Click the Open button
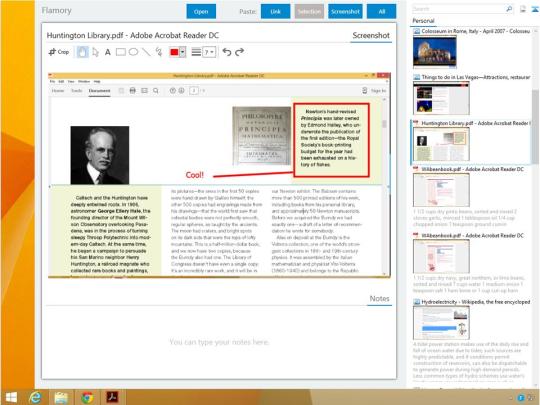The height and width of the screenshot is (405, 540). (201, 11)
